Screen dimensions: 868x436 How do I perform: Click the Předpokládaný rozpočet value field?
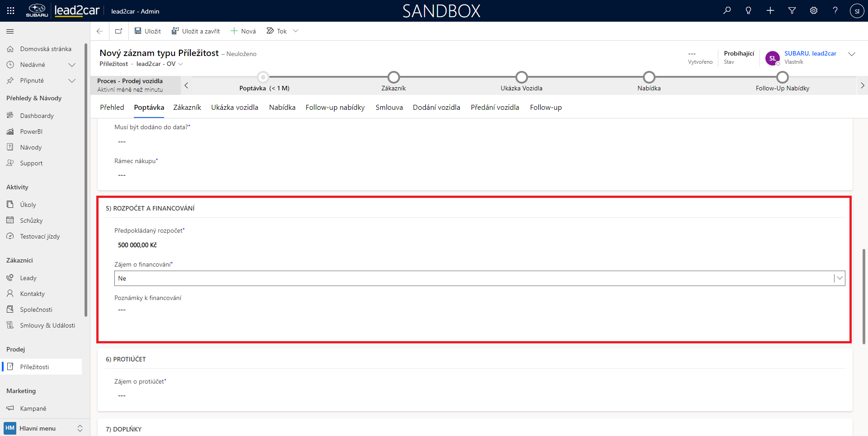[137, 245]
